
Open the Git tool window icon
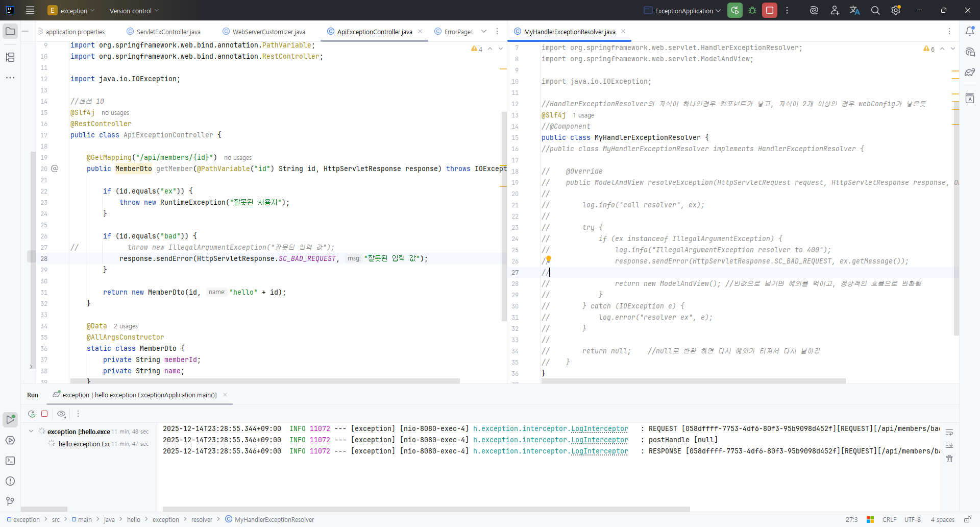[x=10, y=501]
